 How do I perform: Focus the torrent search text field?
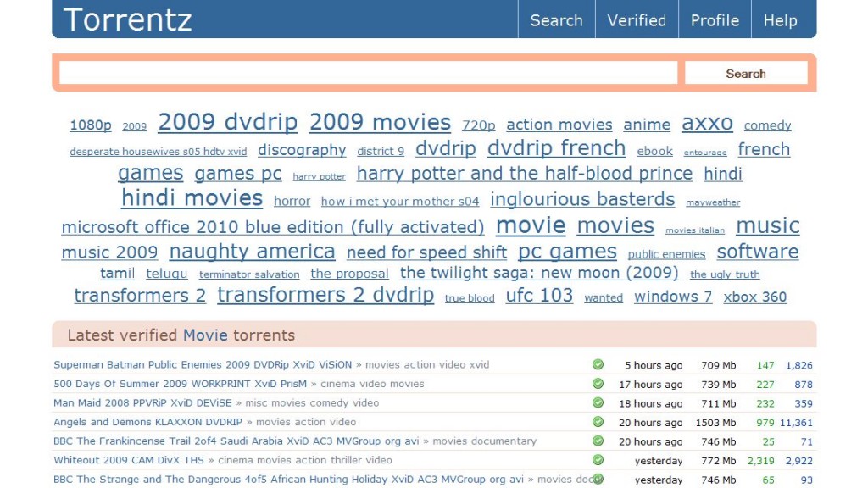click(368, 74)
